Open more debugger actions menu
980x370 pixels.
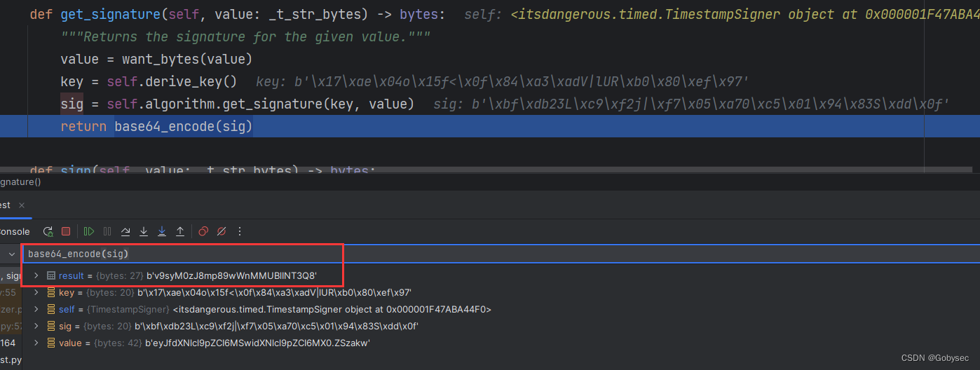point(240,231)
